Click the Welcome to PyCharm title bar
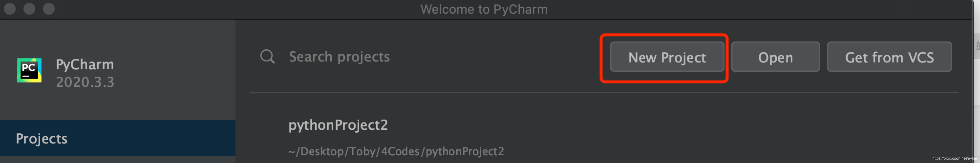Image resolution: width=980 pixels, height=163 pixels. [x=484, y=9]
